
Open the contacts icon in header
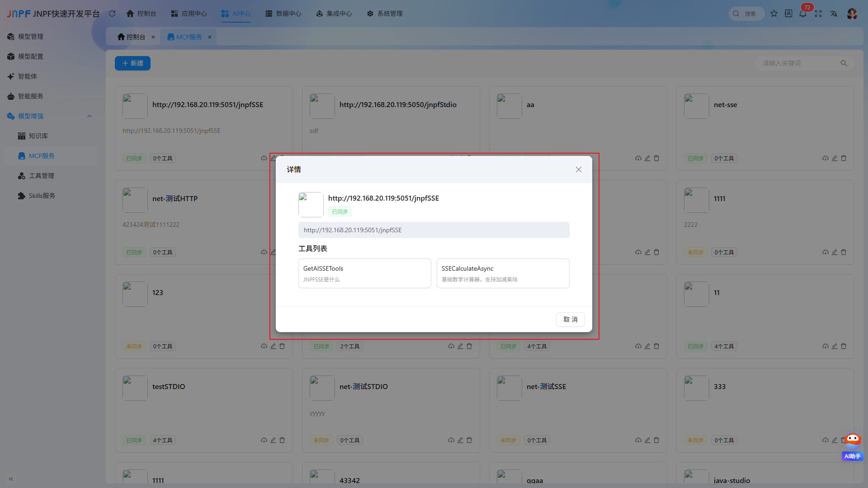point(788,14)
